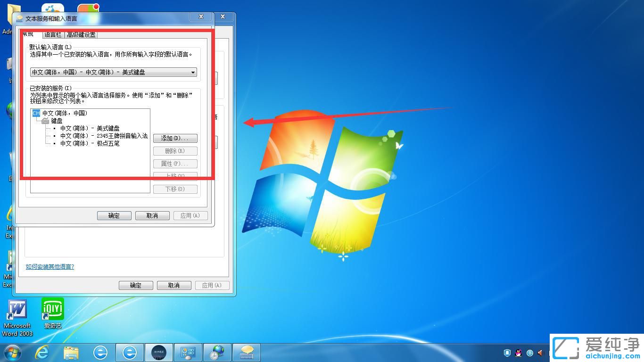Switch to the 语言栏 tab
644x362 pixels.
click(53, 34)
